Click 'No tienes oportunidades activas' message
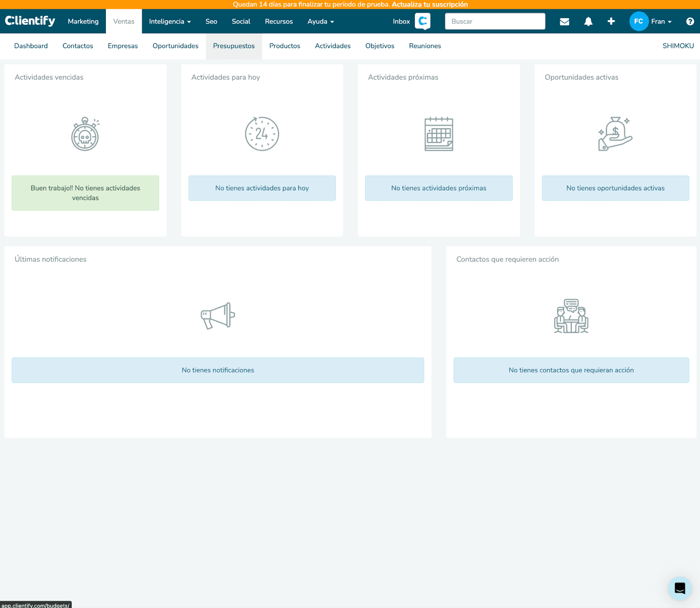The image size is (700, 608). point(616,188)
